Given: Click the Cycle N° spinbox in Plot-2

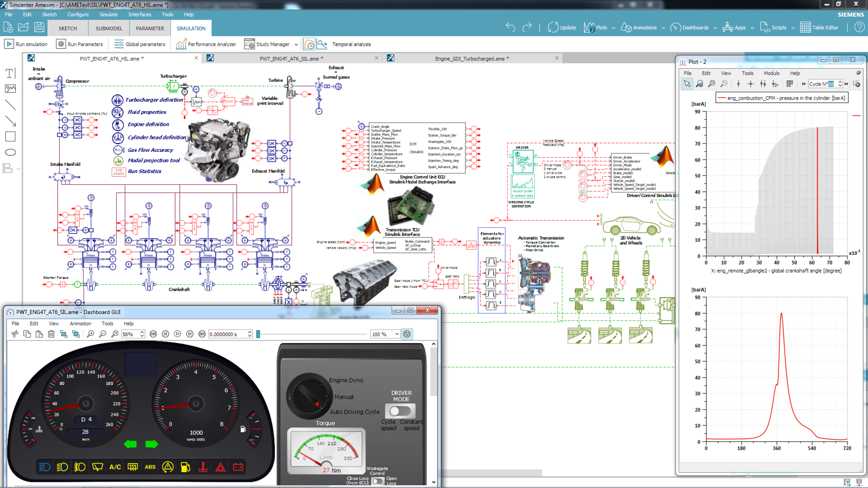Looking at the screenshot, I should (x=825, y=84).
